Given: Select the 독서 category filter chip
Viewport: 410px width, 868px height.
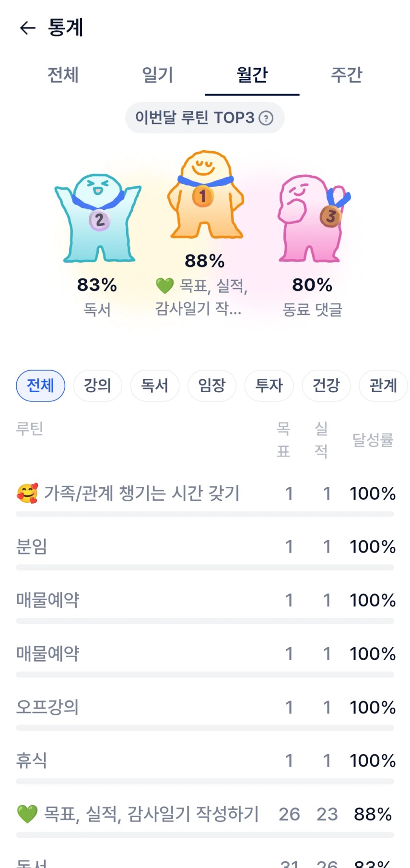Looking at the screenshot, I should [154, 386].
